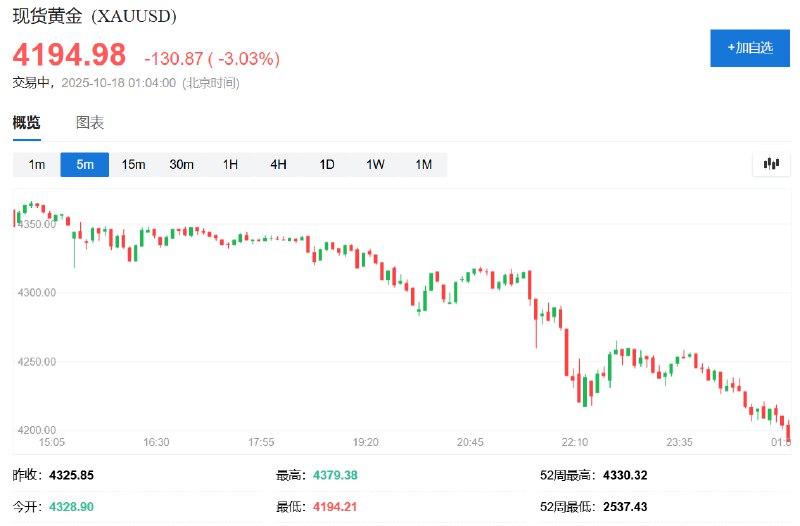Click the current price 4194.98
Image resolution: width=800 pixels, height=526 pixels.
[69, 54]
